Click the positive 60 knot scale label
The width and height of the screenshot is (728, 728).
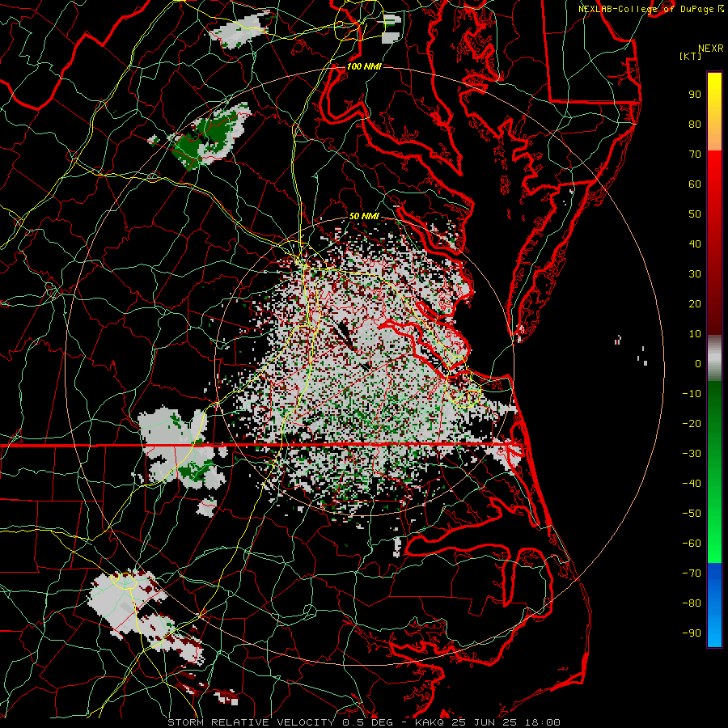click(695, 184)
